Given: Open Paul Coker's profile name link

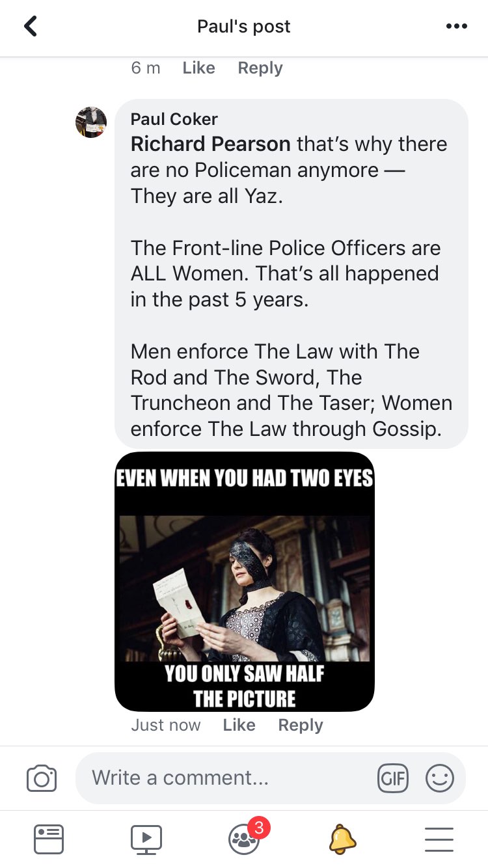Looking at the screenshot, I should coord(174,119).
